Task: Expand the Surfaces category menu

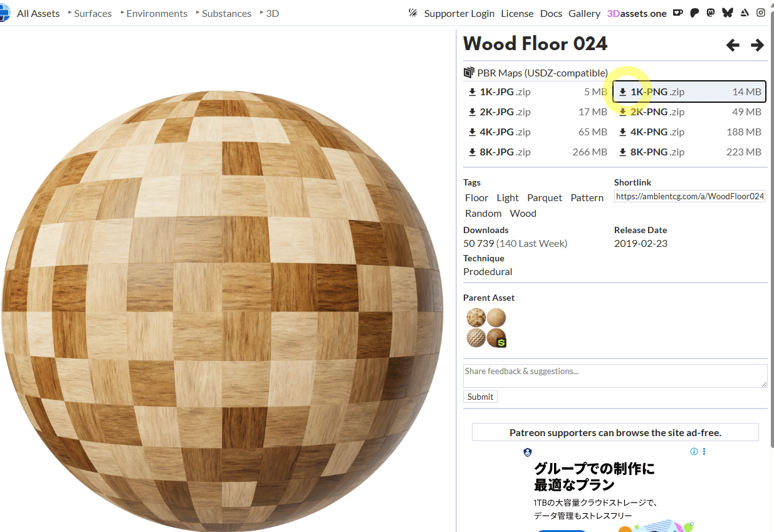Action: (x=90, y=13)
